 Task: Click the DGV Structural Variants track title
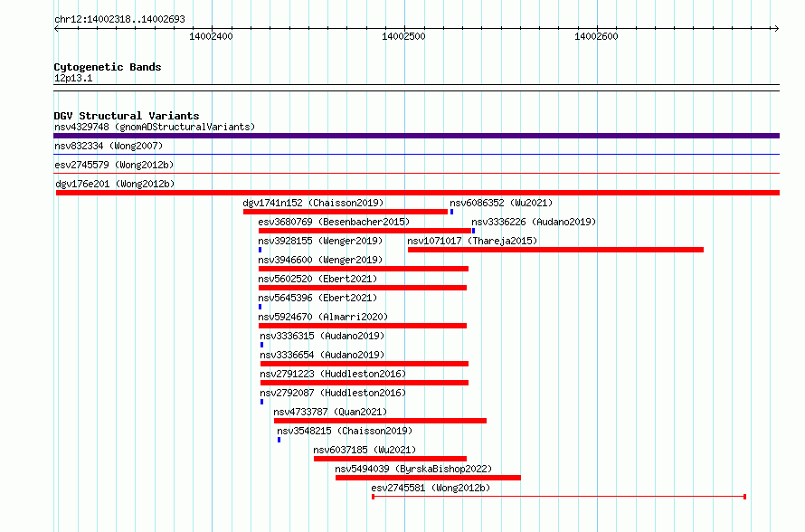click(127, 116)
